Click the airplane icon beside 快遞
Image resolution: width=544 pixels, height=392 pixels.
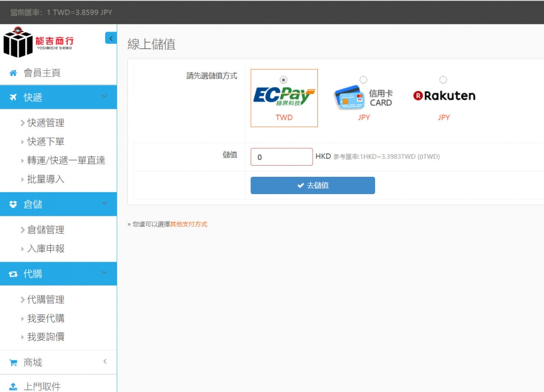point(13,98)
